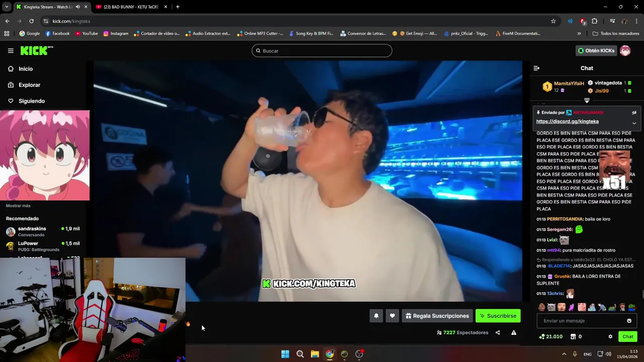Open the user profile avatar menu
The height and width of the screenshot is (362, 644).
pos(625,51)
